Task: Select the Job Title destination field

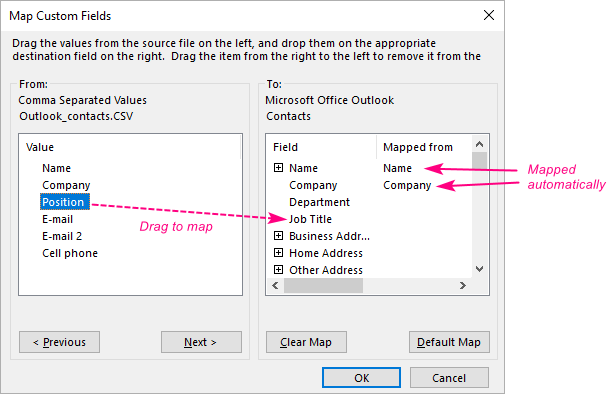Action: coord(310,219)
